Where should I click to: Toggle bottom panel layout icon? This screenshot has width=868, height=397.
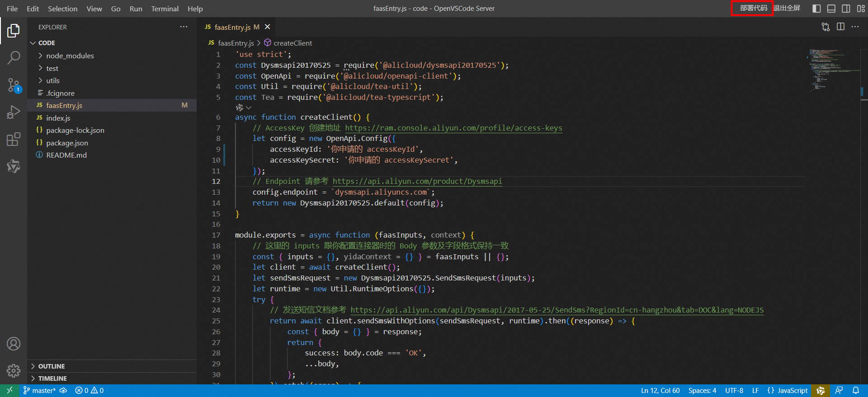[x=831, y=8]
